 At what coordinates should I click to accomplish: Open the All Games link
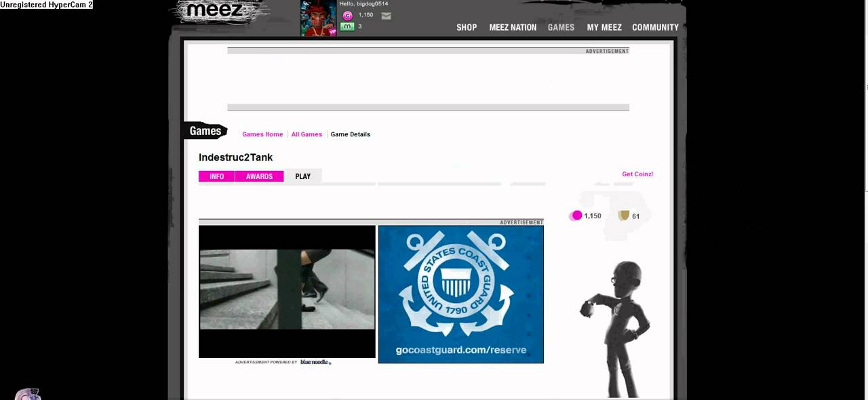[307, 134]
